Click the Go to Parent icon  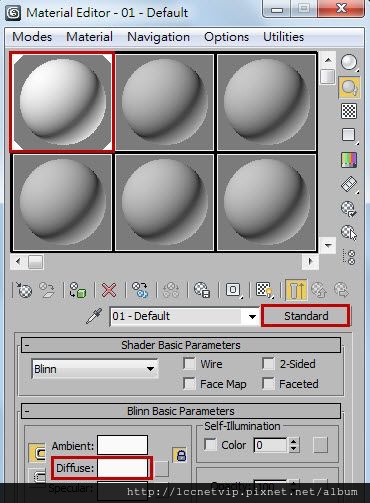click(319, 290)
